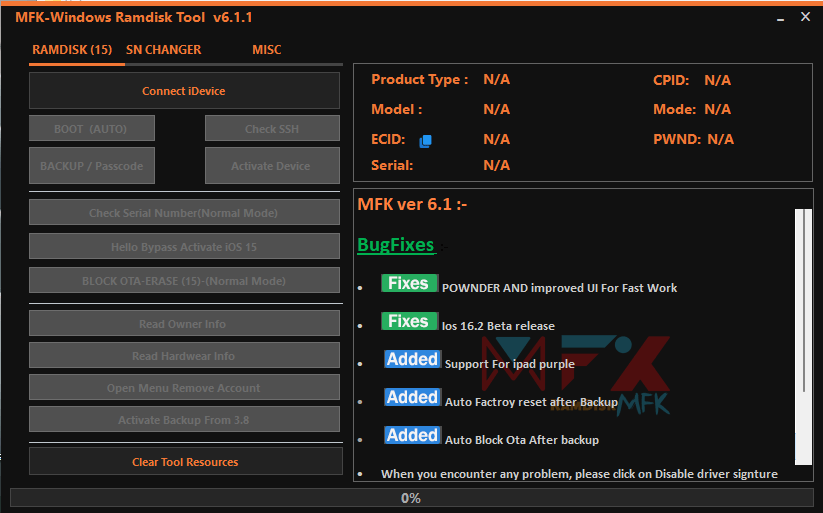The image size is (823, 513).
Task: Click the Model N/A value
Action: pyautogui.click(x=496, y=109)
